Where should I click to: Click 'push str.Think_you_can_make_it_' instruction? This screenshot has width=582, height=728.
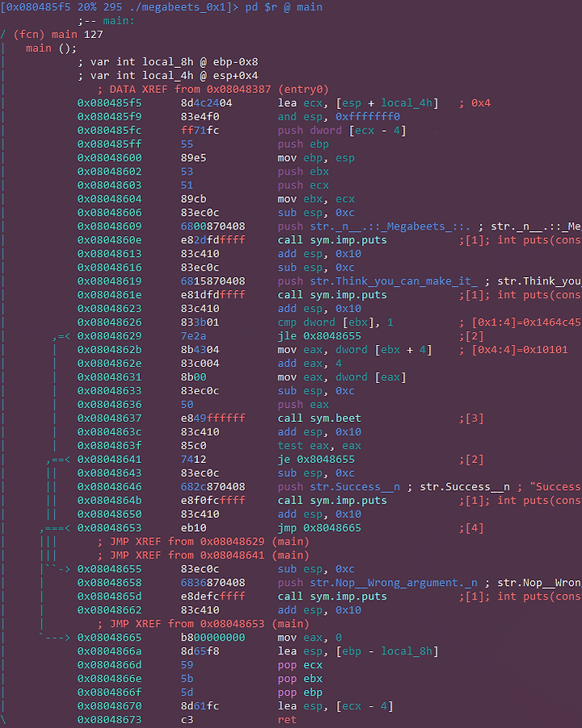tap(377, 281)
